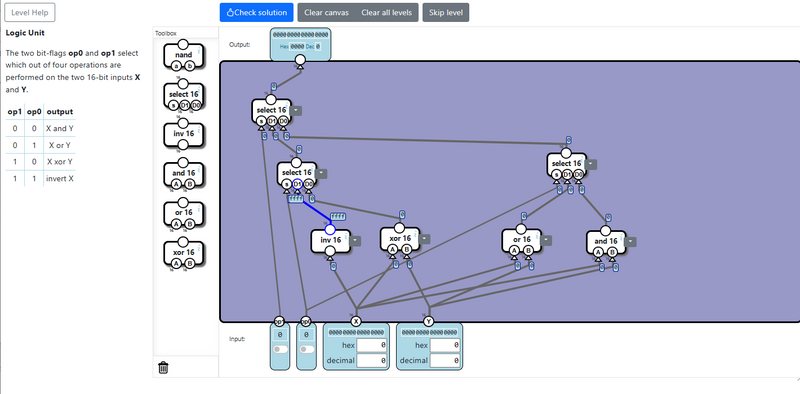Click input pin A of canvas and 16

pyautogui.click(x=598, y=252)
